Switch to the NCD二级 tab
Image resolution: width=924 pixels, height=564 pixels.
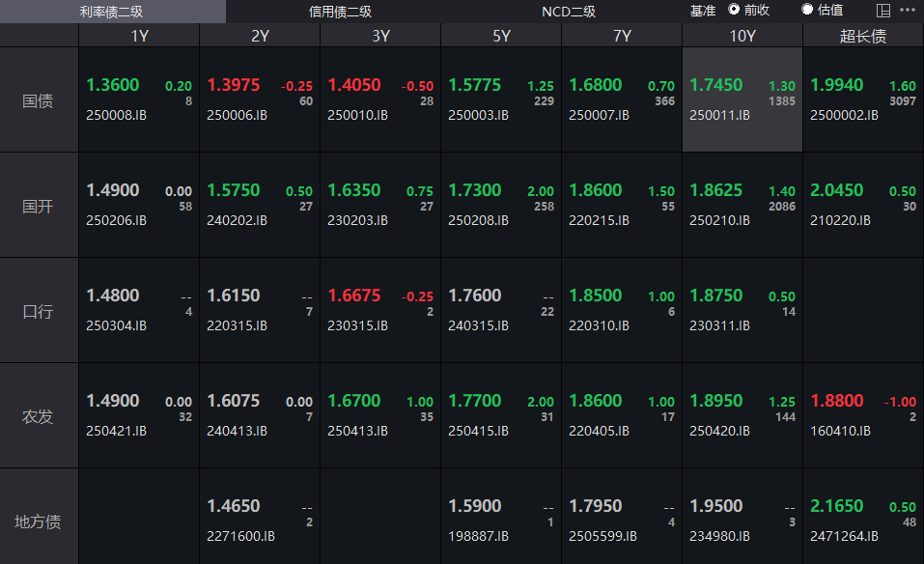[569, 12]
